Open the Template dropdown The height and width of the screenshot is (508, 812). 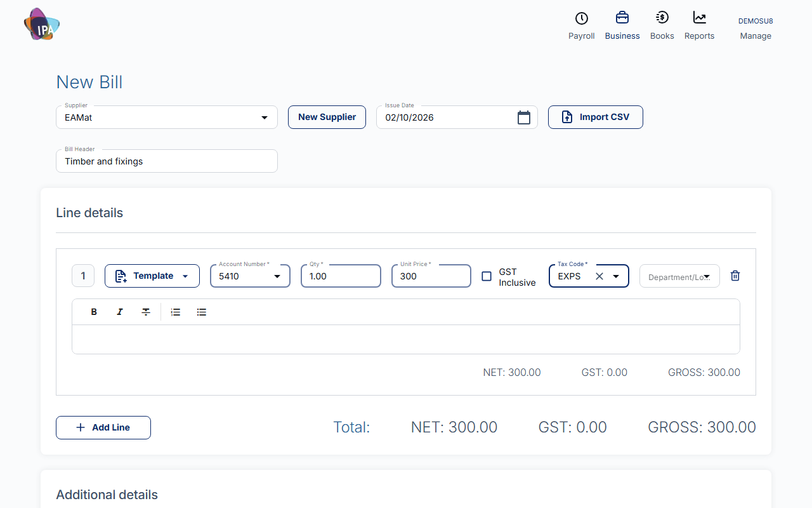pos(152,276)
